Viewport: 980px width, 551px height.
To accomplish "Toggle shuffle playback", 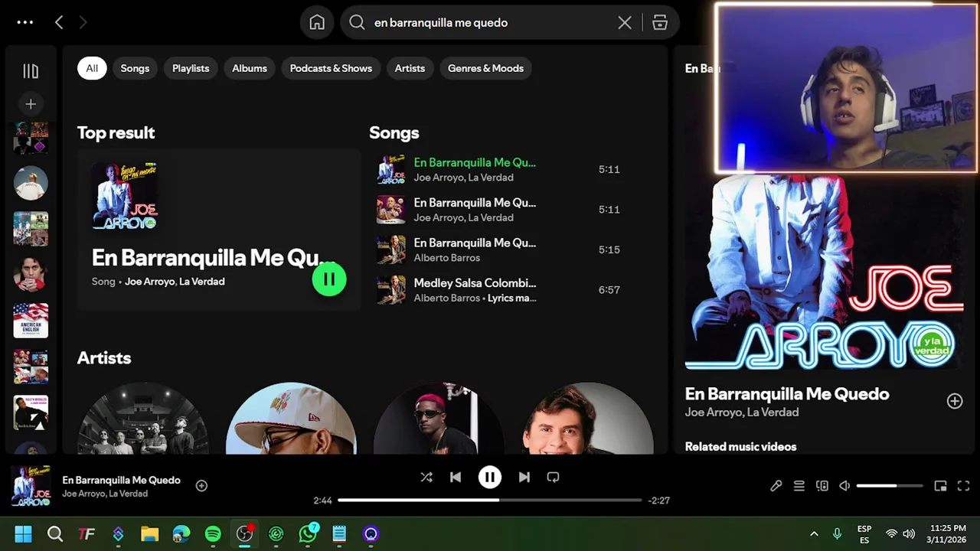I will pyautogui.click(x=426, y=477).
